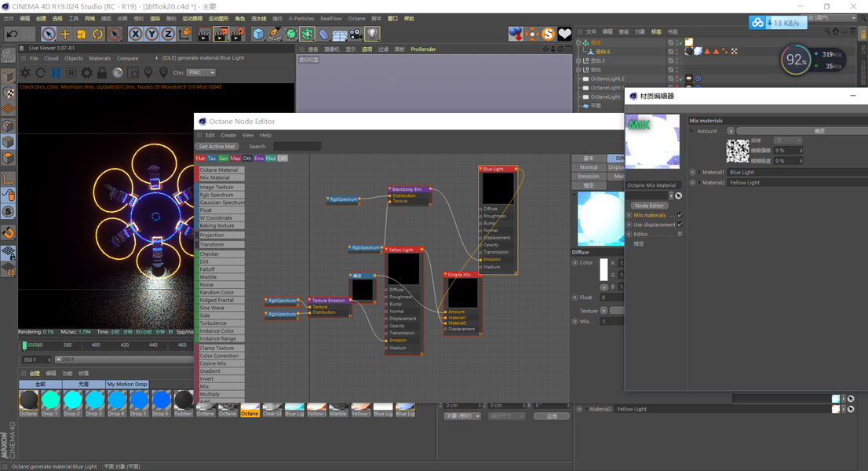The image size is (868, 471).
Task: Select the Blackbody Emi node title
Action: pyautogui.click(x=410, y=189)
